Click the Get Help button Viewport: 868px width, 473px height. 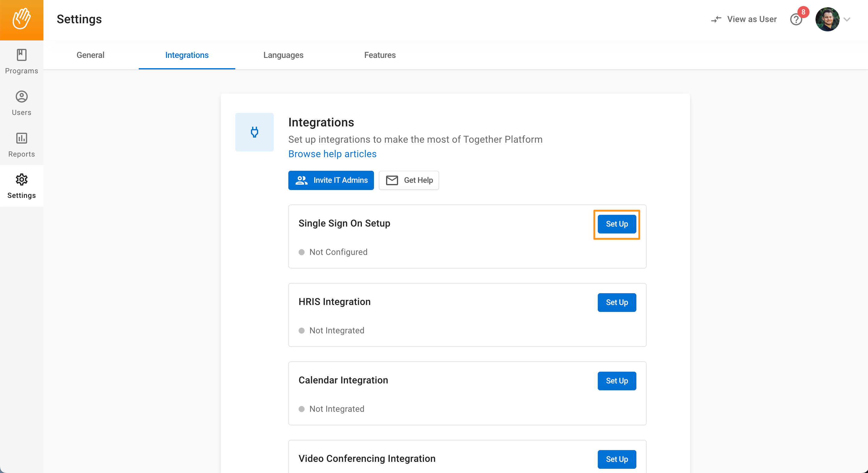pos(409,180)
